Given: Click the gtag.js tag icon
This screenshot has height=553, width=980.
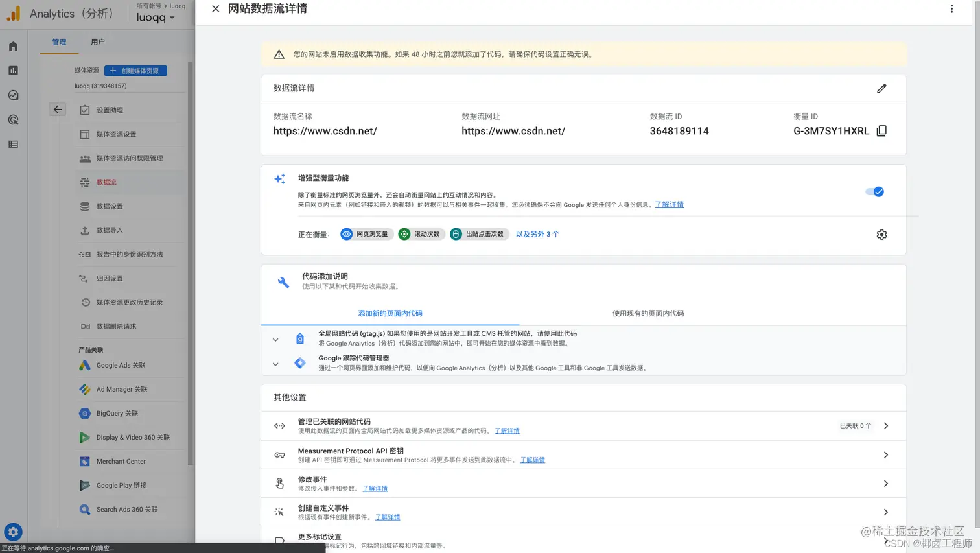Looking at the screenshot, I should [x=300, y=338].
